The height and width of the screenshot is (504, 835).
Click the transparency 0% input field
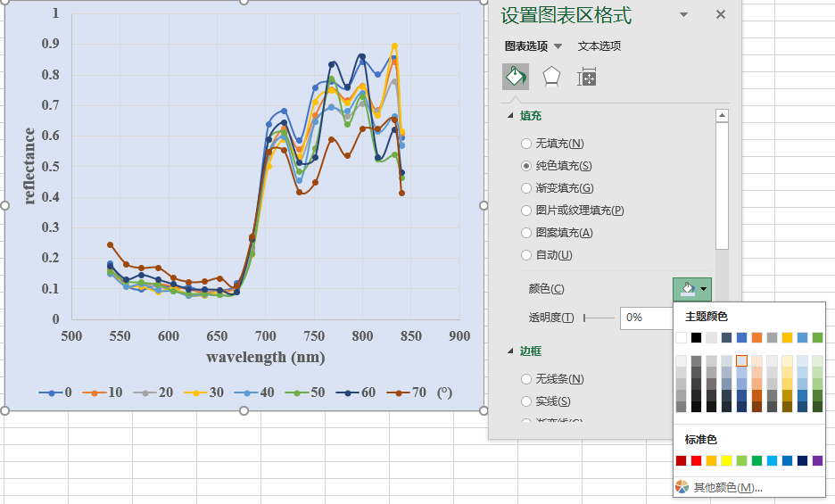click(x=647, y=318)
